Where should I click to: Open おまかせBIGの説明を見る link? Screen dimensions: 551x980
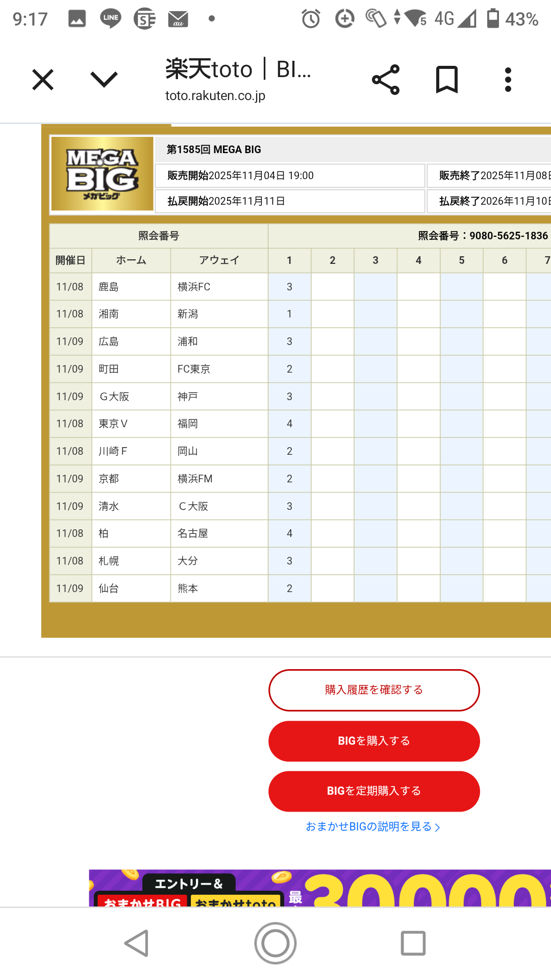(372, 826)
